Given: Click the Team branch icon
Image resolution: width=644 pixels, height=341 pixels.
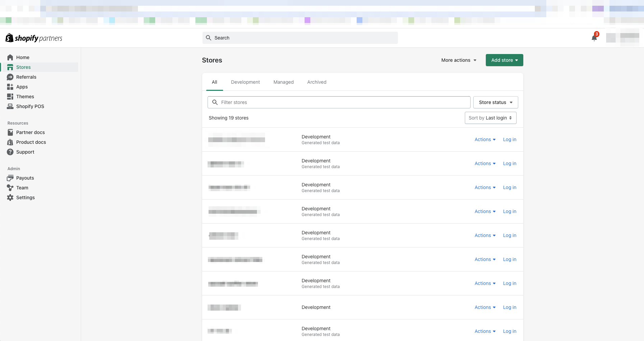Looking at the screenshot, I should coord(10,188).
